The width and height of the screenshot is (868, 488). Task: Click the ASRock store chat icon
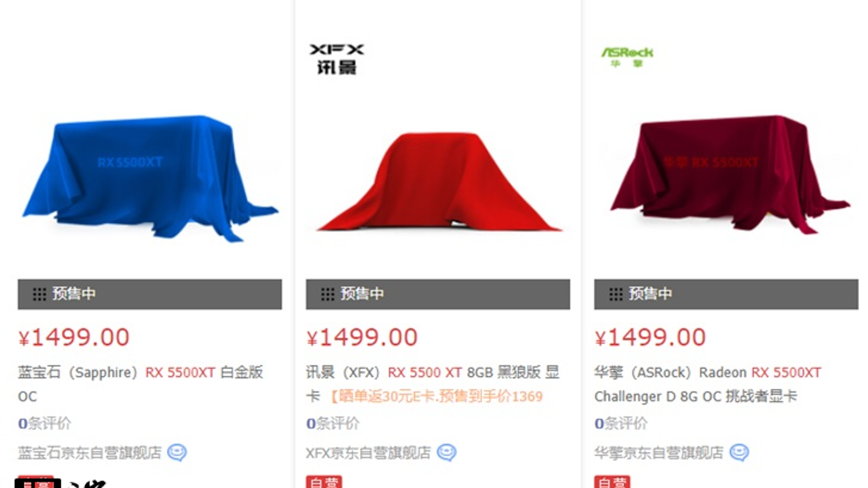(739, 452)
